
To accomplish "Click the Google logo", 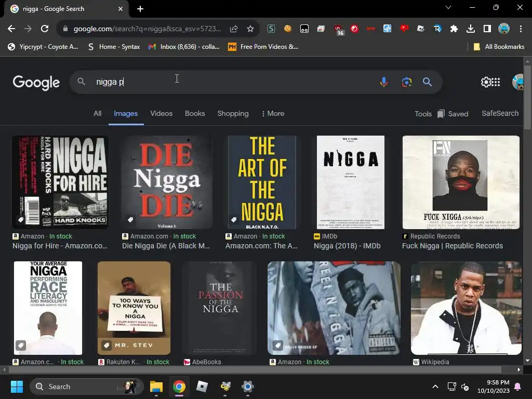I will [x=36, y=83].
